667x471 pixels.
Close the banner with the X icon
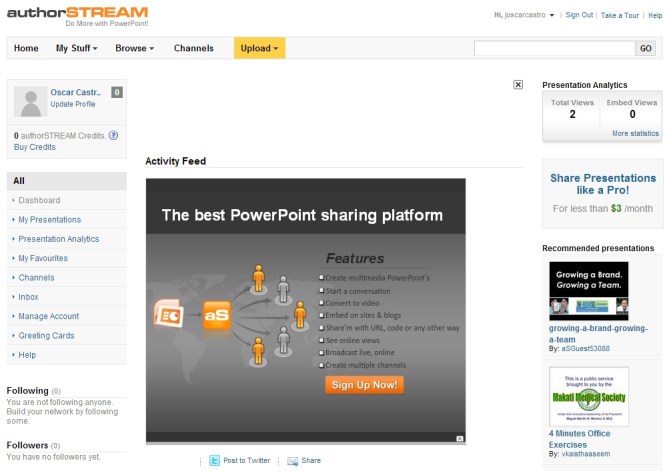(x=518, y=85)
